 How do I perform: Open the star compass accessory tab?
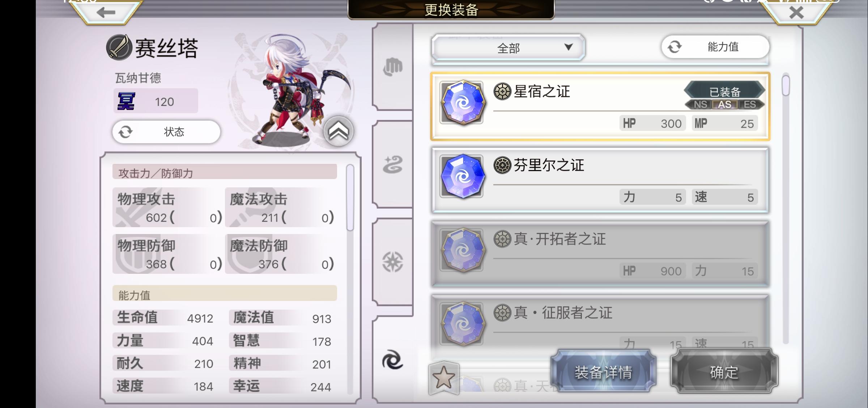point(393,262)
